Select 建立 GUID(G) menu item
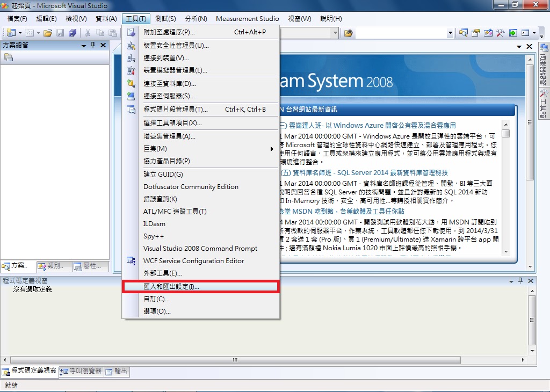 click(200, 175)
